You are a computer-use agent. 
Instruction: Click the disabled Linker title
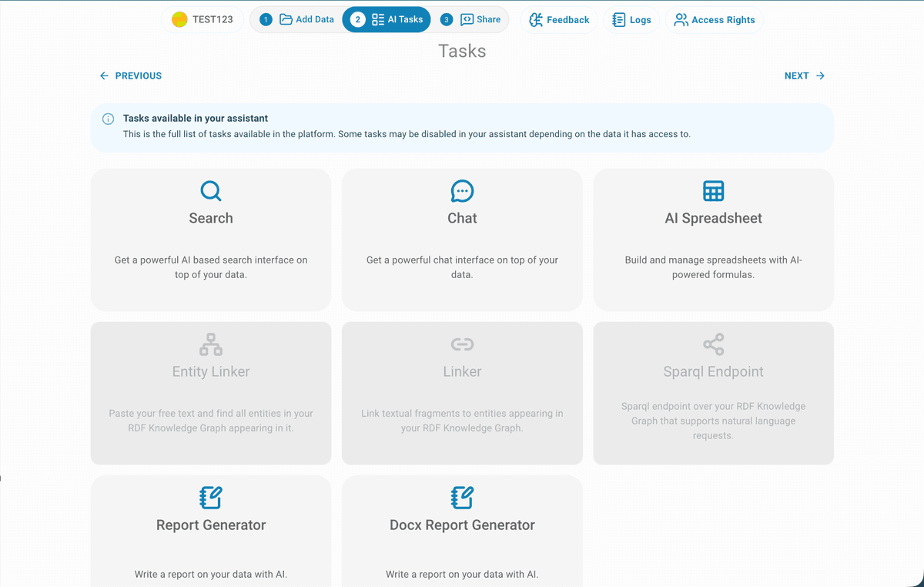462,371
